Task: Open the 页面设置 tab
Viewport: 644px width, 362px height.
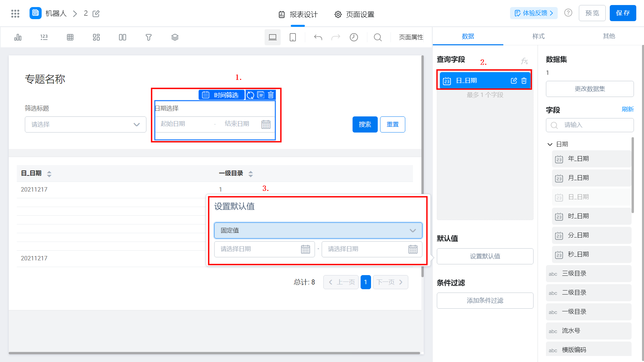Action: (x=354, y=14)
